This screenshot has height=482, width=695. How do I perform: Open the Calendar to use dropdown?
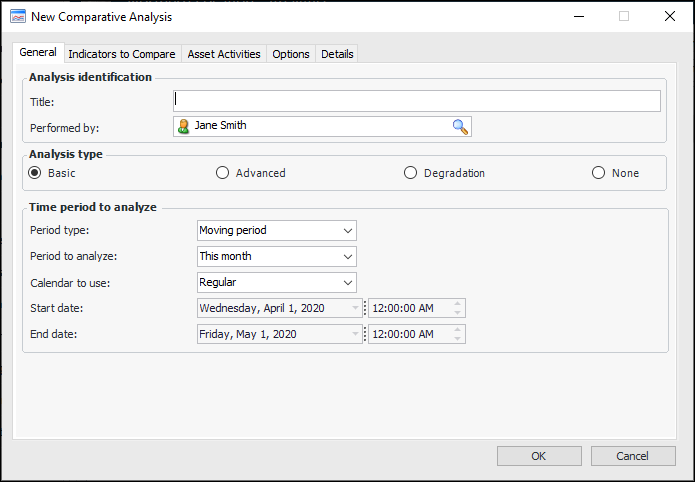click(347, 282)
